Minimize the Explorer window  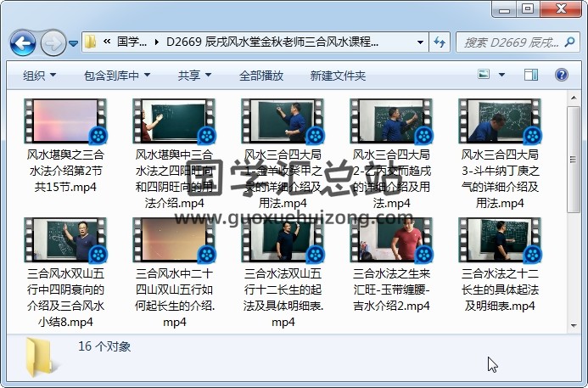(x=504, y=9)
